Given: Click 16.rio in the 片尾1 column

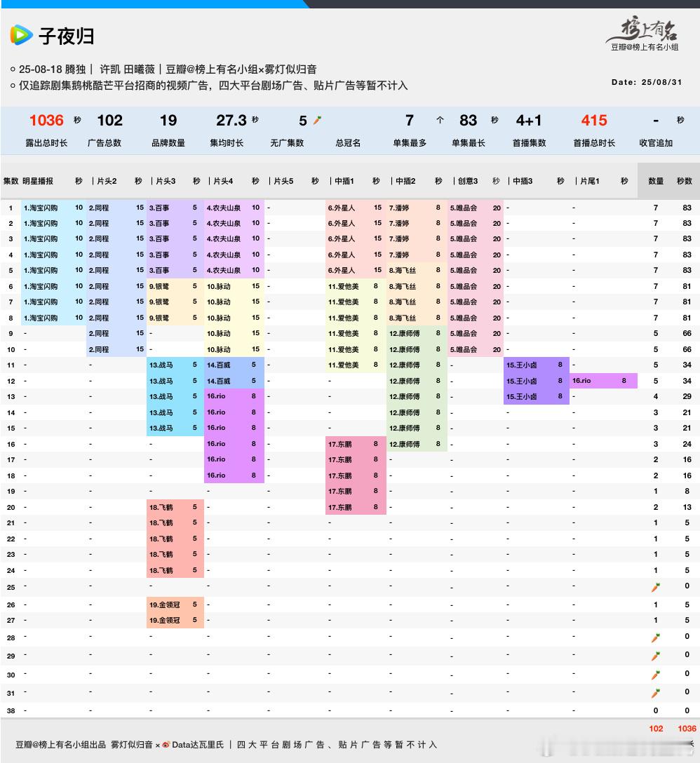Looking at the screenshot, I should 581,381.
